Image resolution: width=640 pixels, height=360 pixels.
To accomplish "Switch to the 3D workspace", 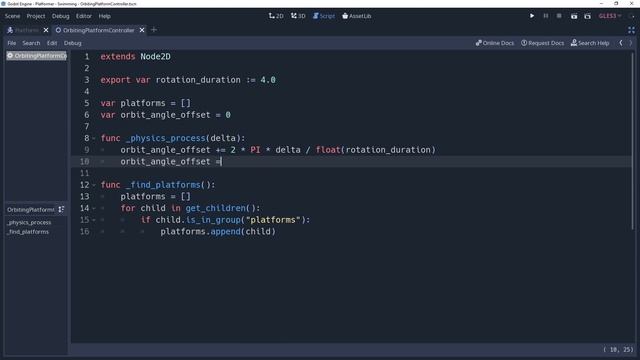I will (x=298, y=16).
